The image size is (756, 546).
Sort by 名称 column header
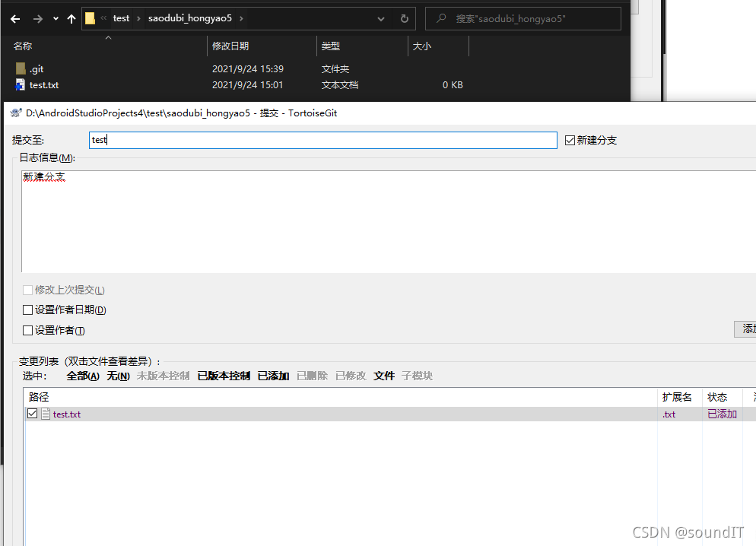pyautogui.click(x=23, y=46)
